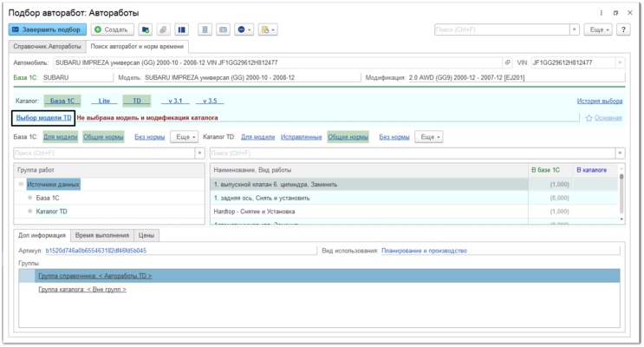Click the Завершить подбор button
The image size is (644, 347).
click(x=47, y=29)
